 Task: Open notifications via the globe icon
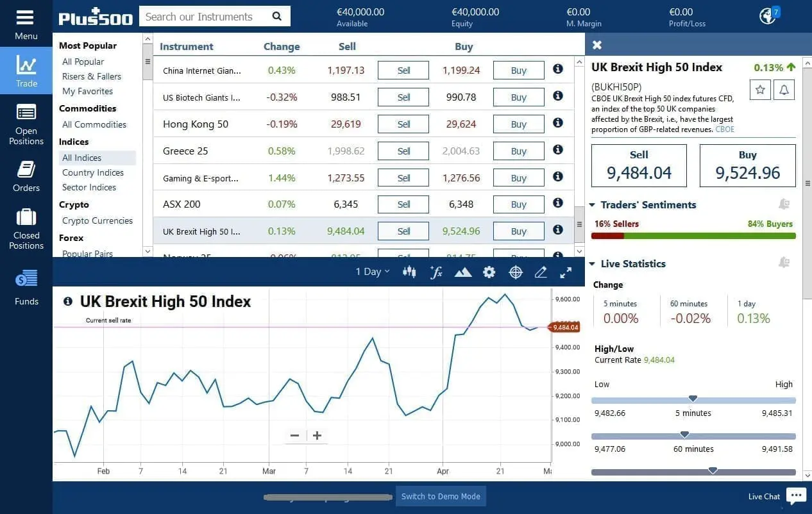[767, 15]
